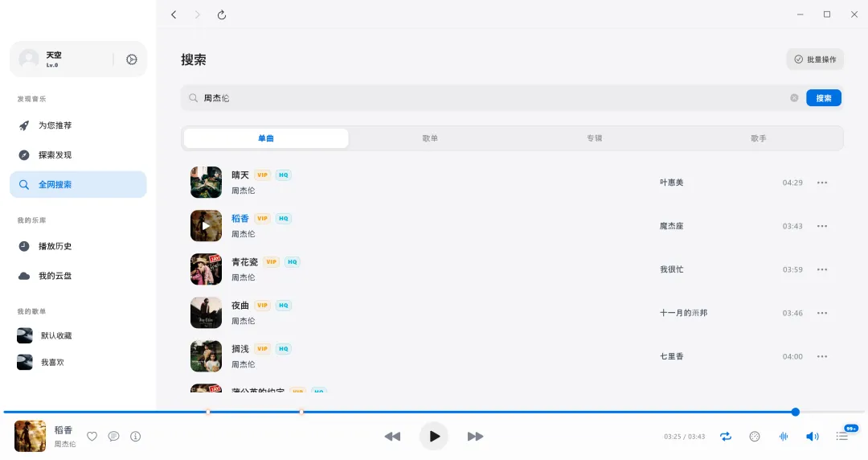Open more options for 搁浅
This screenshot has height=460, width=868.
pyautogui.click(x=822, y=356)
